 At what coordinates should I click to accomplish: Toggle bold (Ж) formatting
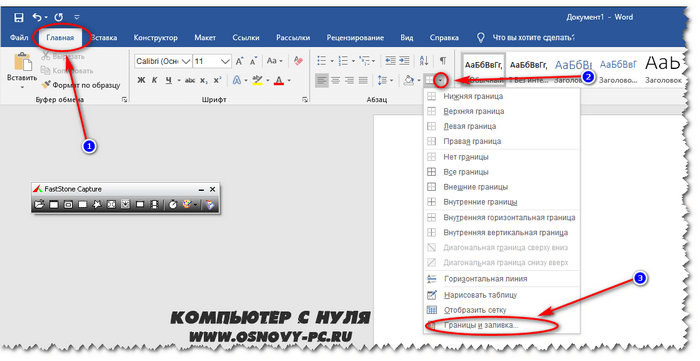point(141,80)
